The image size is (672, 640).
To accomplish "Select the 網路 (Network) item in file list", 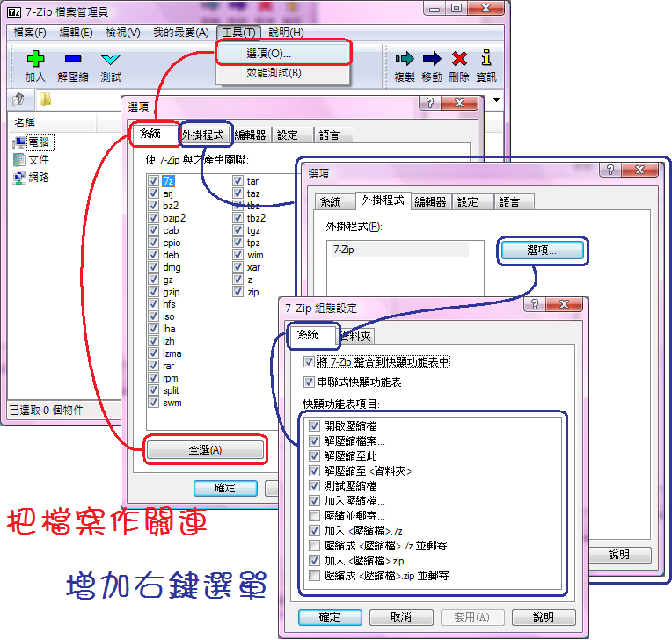I will [31, 178].
